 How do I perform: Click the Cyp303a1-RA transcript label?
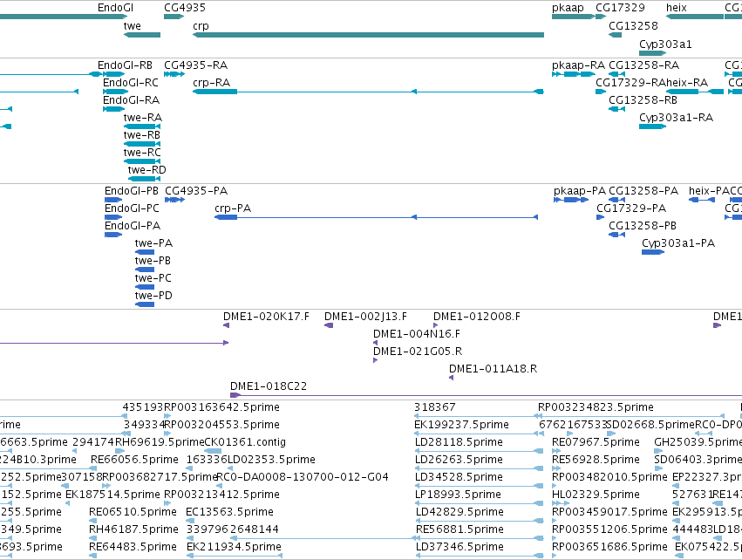(x=676, y=118)
